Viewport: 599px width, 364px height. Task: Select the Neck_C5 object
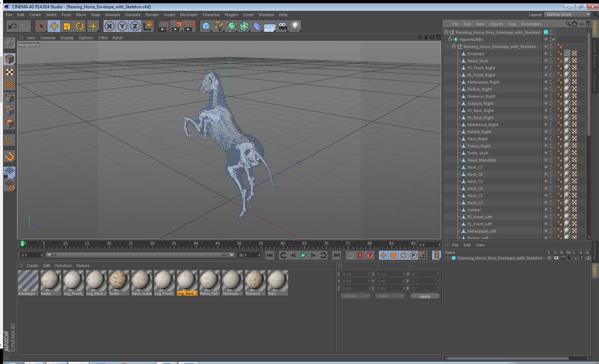pyautogui.click(x=475, y=181)
